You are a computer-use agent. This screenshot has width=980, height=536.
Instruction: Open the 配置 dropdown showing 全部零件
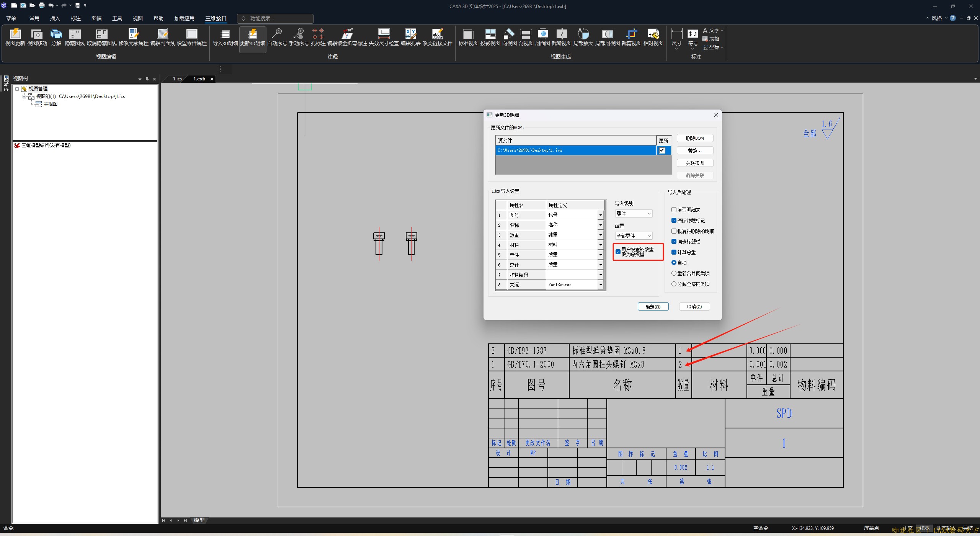(x=634, y=236)
